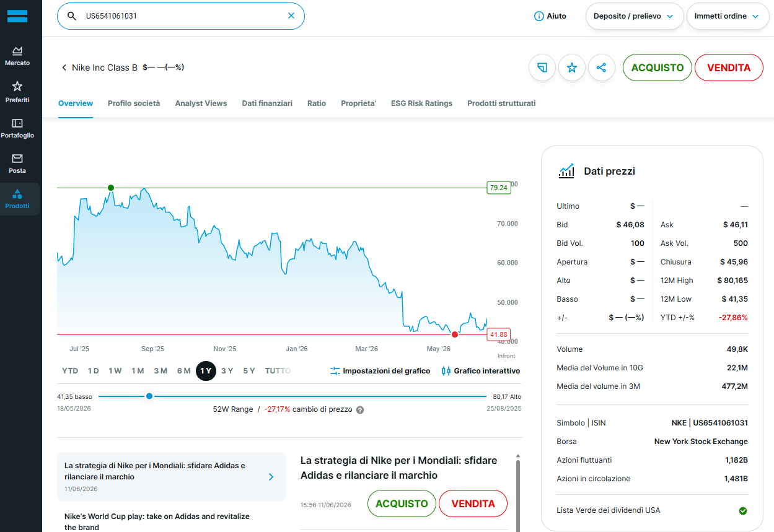Select the 3Y chart range
The width and height of the screenshot is (774, 532).
[x=227, y=371]
